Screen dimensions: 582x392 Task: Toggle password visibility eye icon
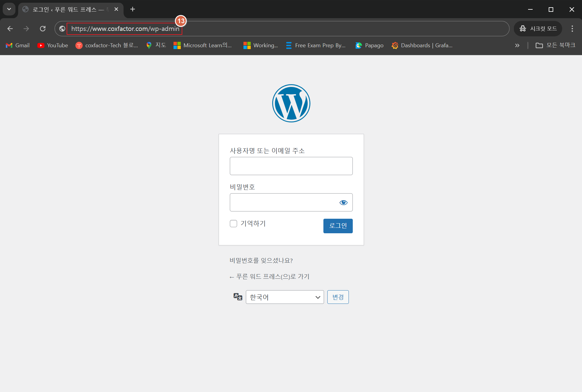point(343,202)
